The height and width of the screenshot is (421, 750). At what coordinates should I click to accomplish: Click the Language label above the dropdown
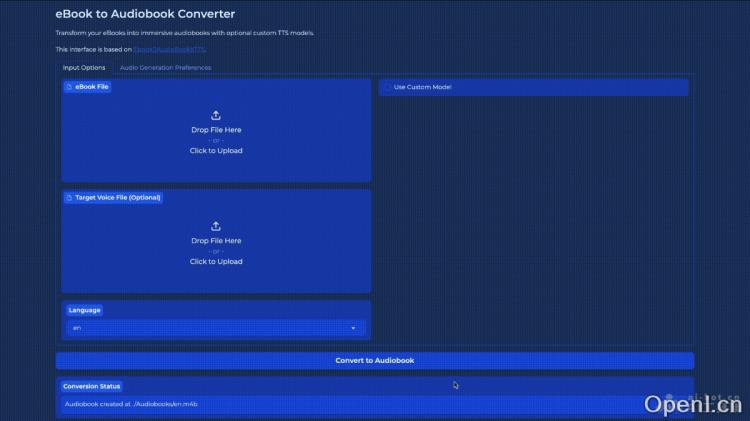[x=85, y=310]
